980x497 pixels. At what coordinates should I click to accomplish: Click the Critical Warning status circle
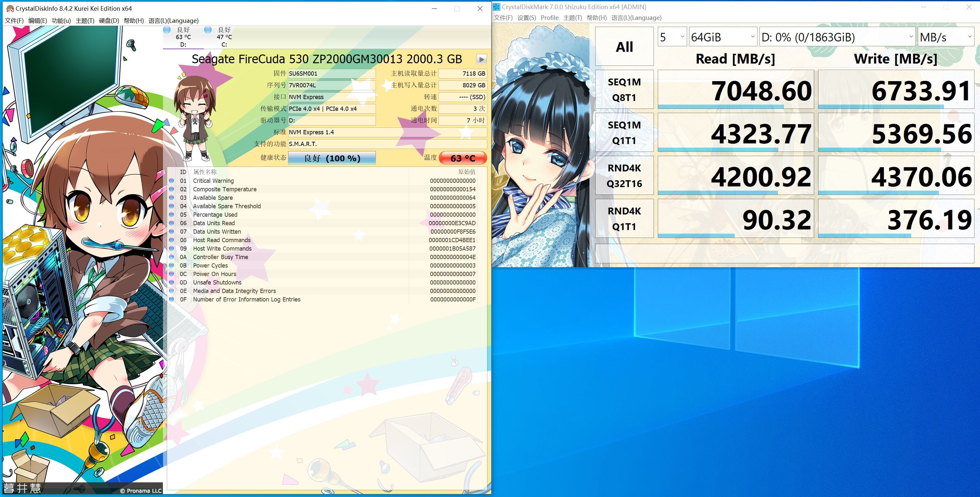(x=172, y=181)
